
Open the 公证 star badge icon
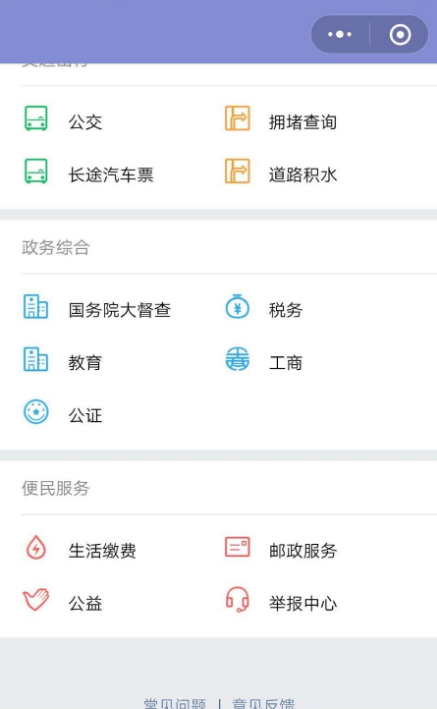click(x=36, y=412)
